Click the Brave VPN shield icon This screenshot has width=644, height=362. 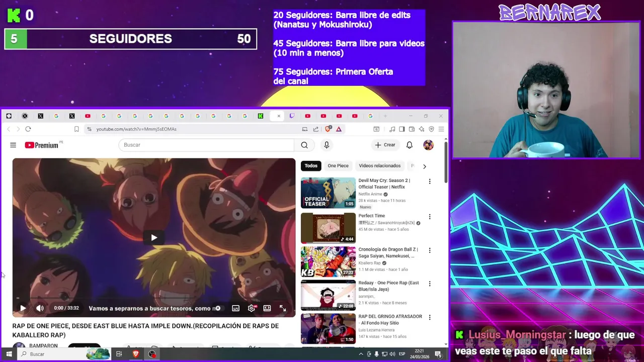tap(431, 129)
